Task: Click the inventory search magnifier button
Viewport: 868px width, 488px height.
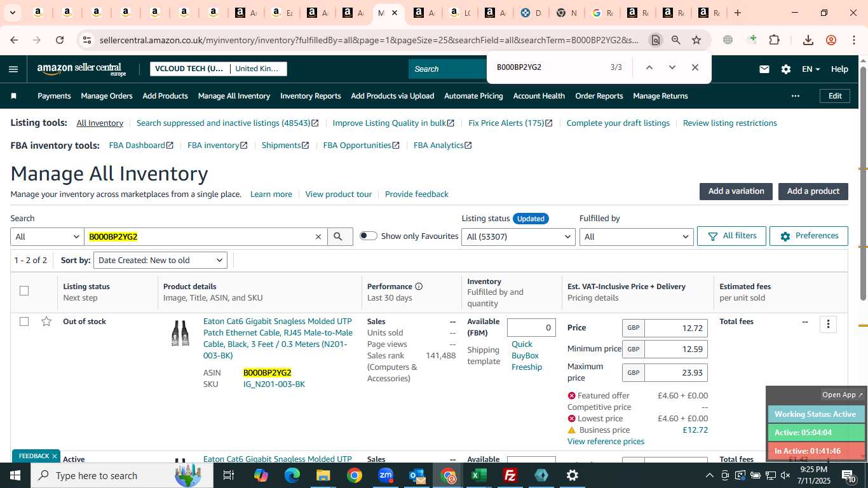Action: tap(339, 236)
